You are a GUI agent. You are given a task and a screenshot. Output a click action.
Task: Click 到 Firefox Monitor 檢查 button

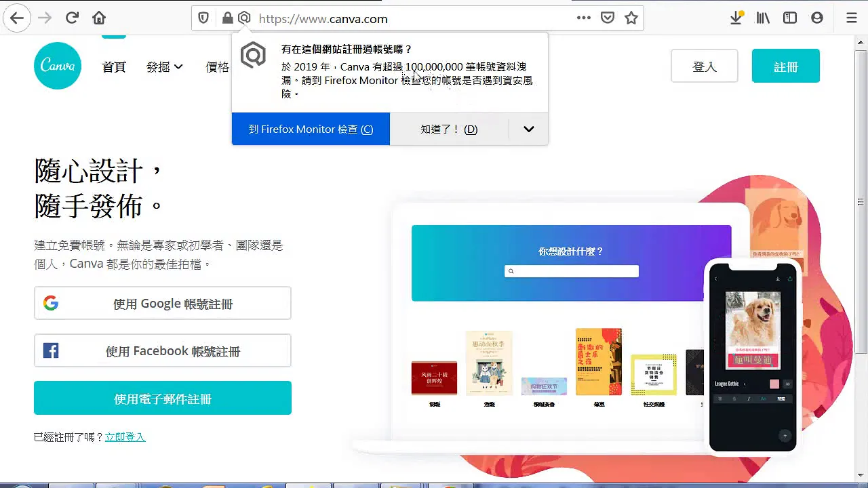coord(311,129)
